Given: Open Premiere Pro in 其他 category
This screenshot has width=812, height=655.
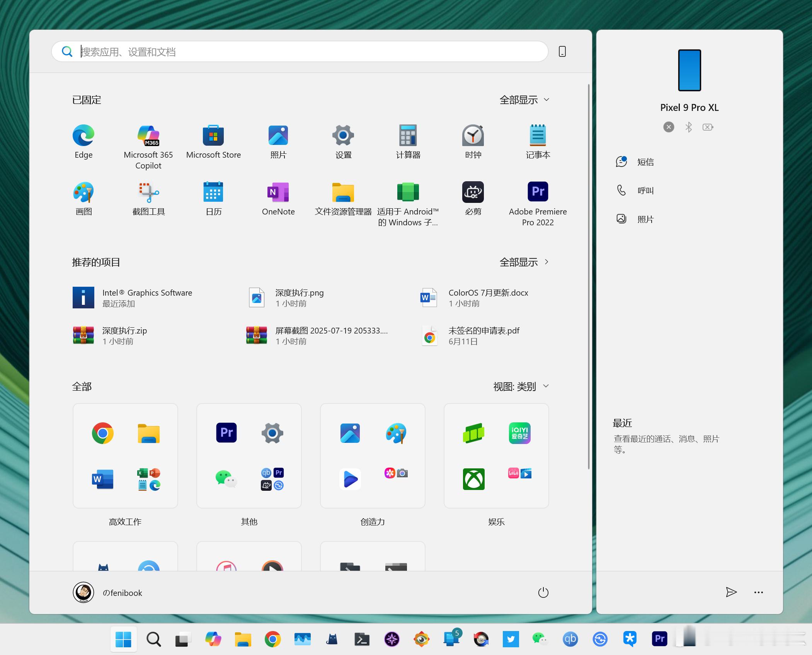Looking at the screenshot, I should pyautogui.click(x=226, y=433).
